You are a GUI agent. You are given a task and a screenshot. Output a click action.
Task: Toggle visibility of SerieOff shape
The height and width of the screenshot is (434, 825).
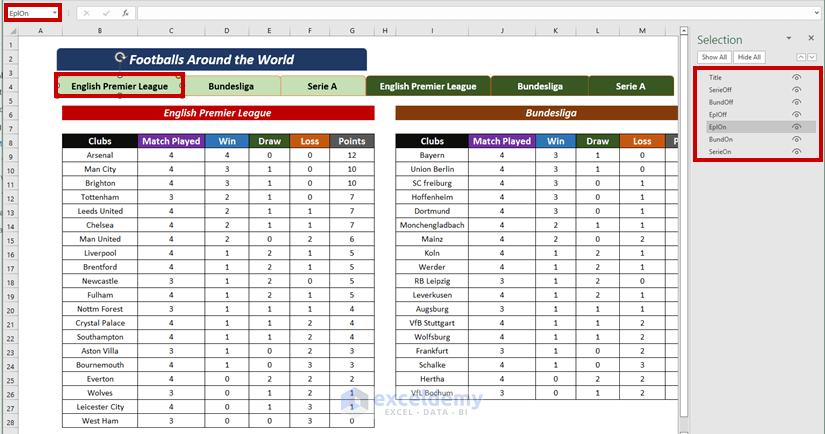(797, 90)
